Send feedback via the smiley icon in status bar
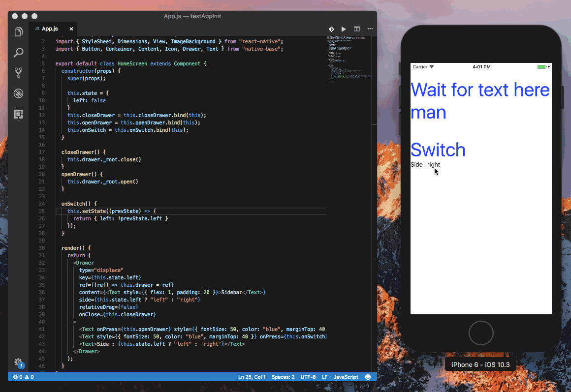Image resolution: width=571 pixels, height=392 pixels. (x=368, y=377)
